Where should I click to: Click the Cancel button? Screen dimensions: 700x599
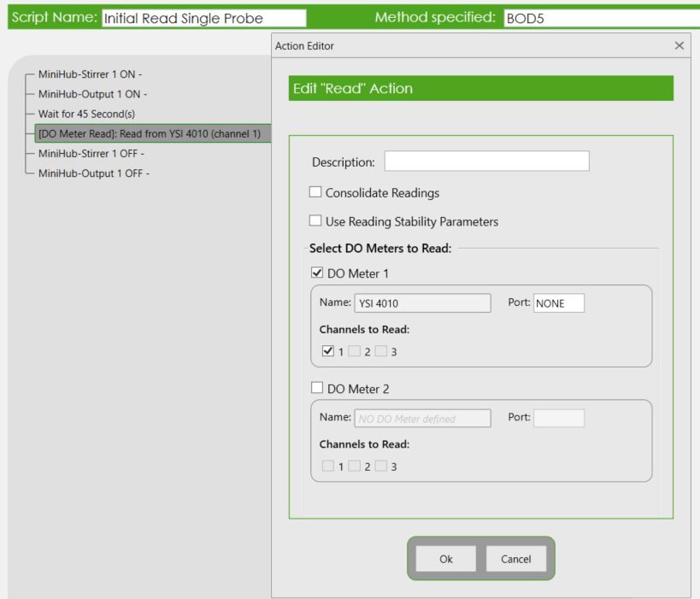pyautogui.click(x=515, y=559)
